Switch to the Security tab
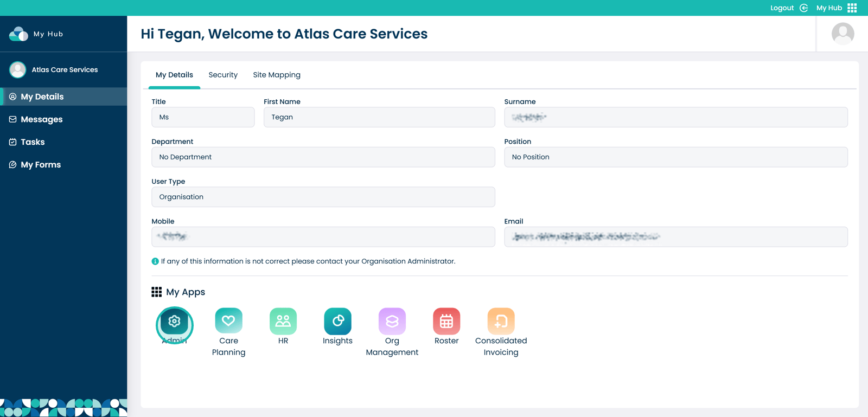The height and width of the screenshot is (417, 868). [223, 75]
